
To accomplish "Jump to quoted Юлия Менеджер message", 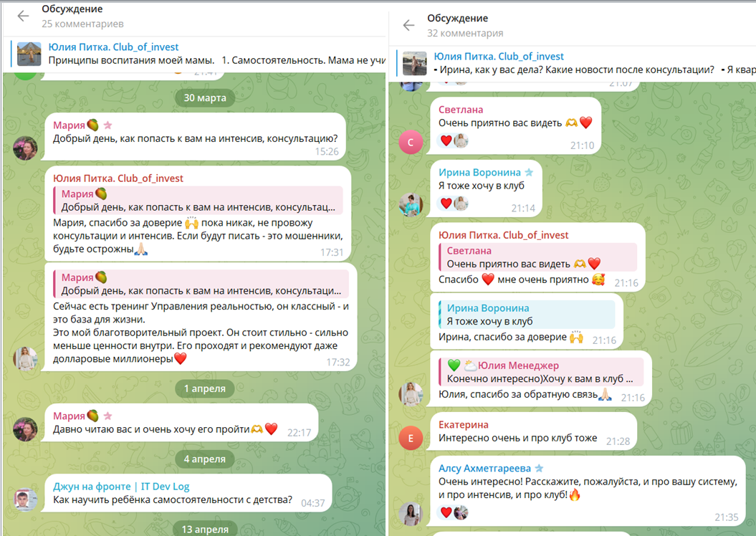I will pos(541,372).
